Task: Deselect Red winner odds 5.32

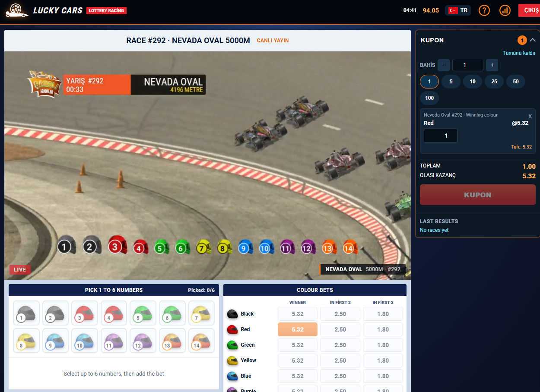Action: coord(298,329)
